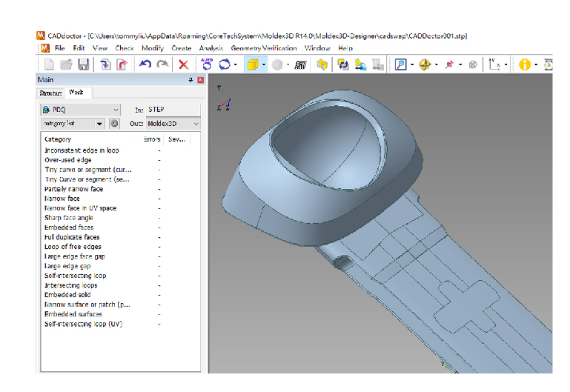
Task: Click the red X delete icon
Action: click(184, 64)
